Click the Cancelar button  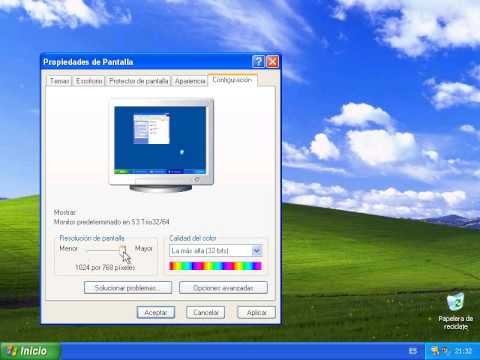tap(206, 312)
